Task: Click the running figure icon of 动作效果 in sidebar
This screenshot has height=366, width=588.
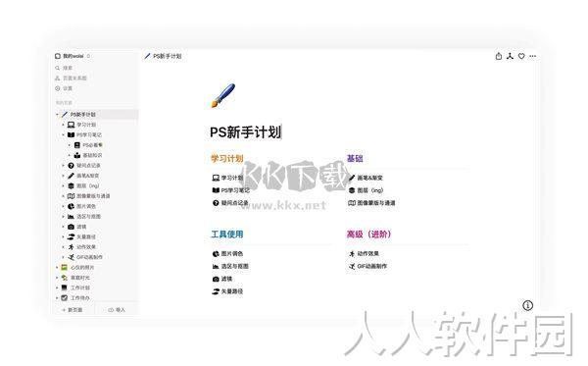Action: pos(71,247)
